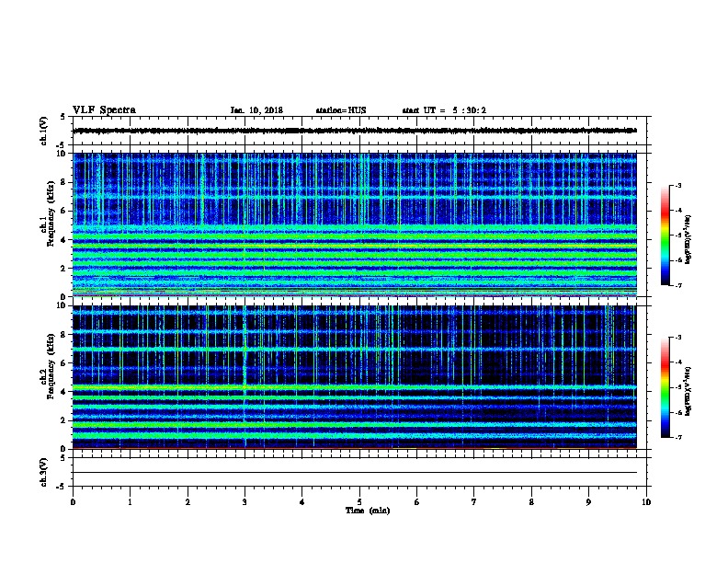Click the "ch.3(V)" axis label

tap(43, 472)
